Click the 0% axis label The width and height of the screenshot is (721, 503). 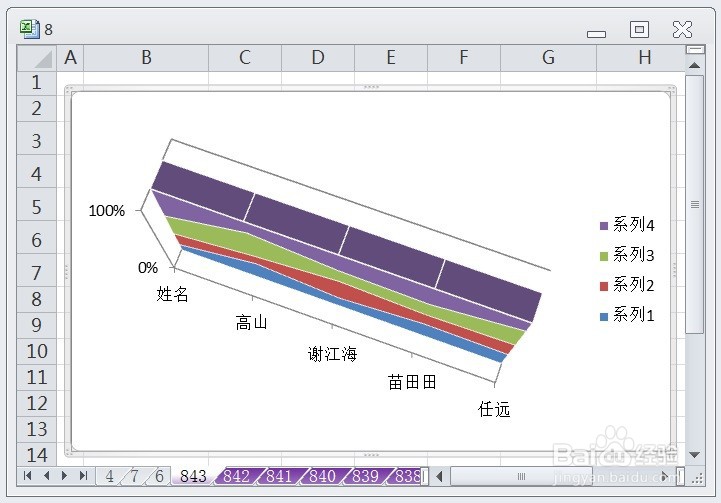148,267
